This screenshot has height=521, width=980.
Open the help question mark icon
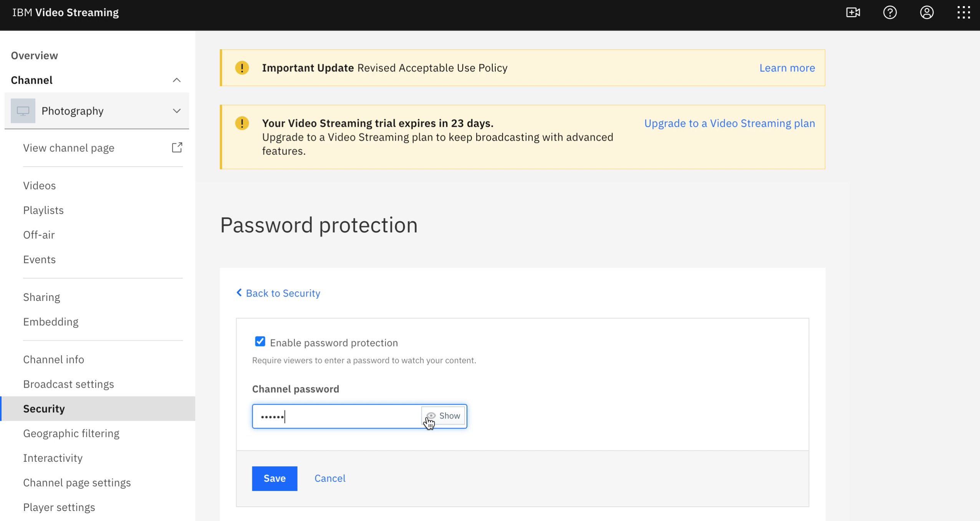890,13
